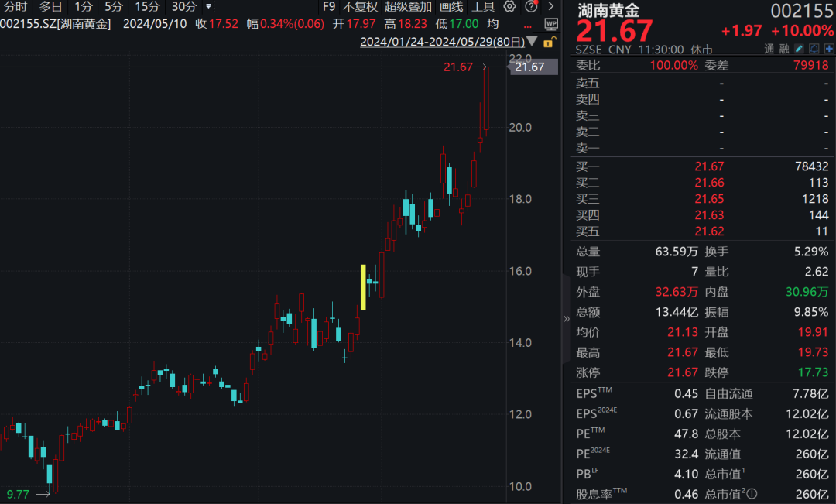Click the 均价 value 21.13
The width and height of the screenshot is (836, 504).
coord(683,332)
